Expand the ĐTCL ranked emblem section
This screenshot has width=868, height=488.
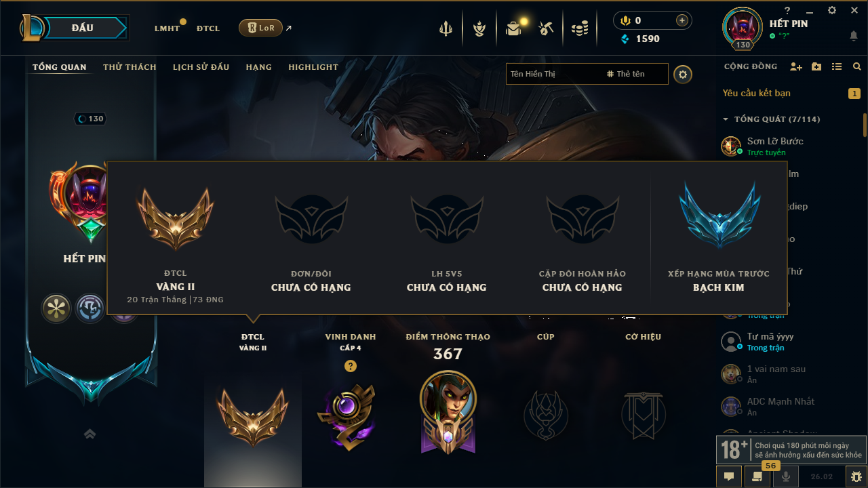click(x=253, y=409)
